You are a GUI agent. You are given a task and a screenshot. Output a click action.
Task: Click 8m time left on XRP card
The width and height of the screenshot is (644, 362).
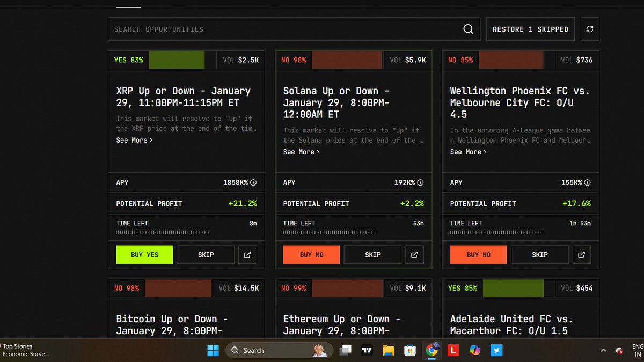click(x=253, y=223)
